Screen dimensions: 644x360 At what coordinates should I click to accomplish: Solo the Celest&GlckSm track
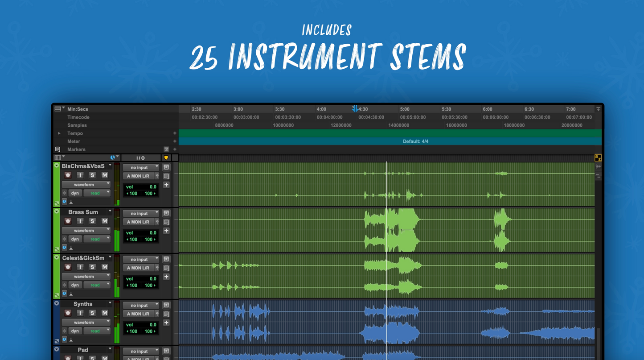tap(92, 267)
